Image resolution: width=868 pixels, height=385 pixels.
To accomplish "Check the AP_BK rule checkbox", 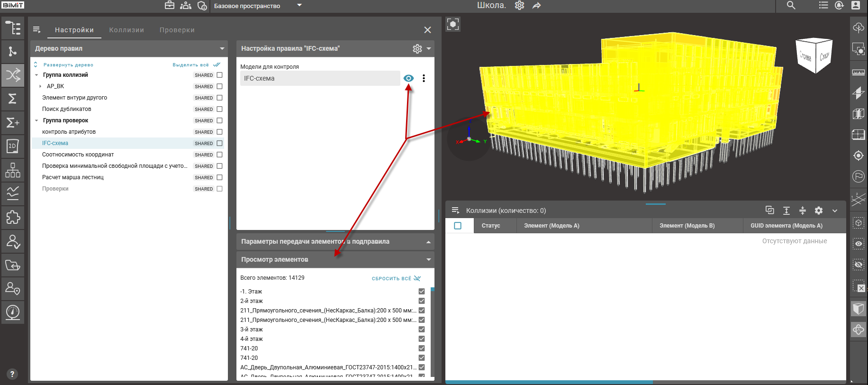I will (x=219, y=86).
